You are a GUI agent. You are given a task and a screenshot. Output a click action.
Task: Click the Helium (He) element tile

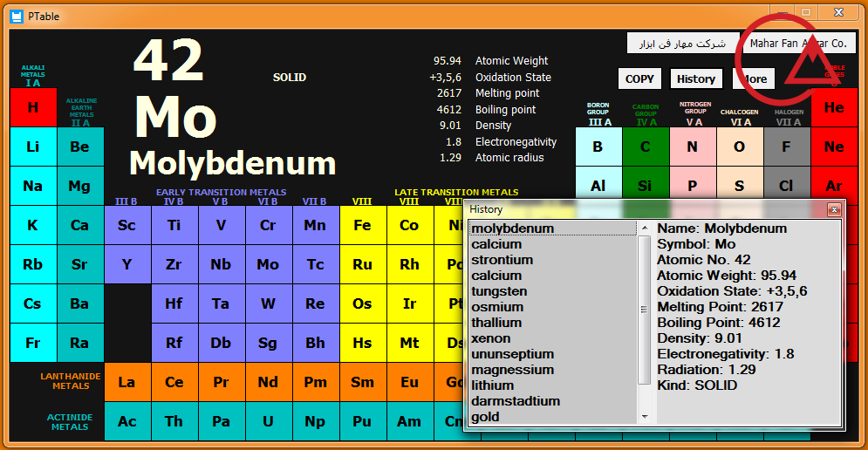coord(834,108)
